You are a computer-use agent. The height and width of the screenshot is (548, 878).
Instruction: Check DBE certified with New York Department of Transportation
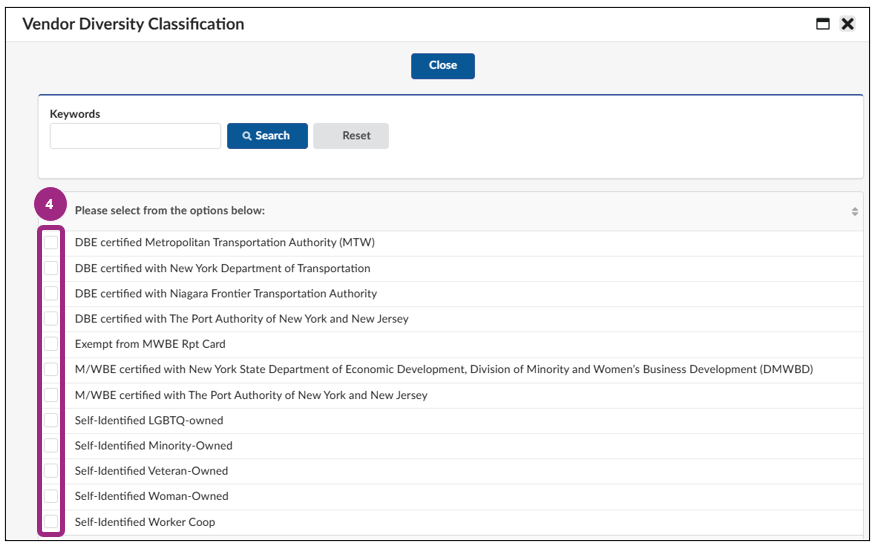coord(51,268)
